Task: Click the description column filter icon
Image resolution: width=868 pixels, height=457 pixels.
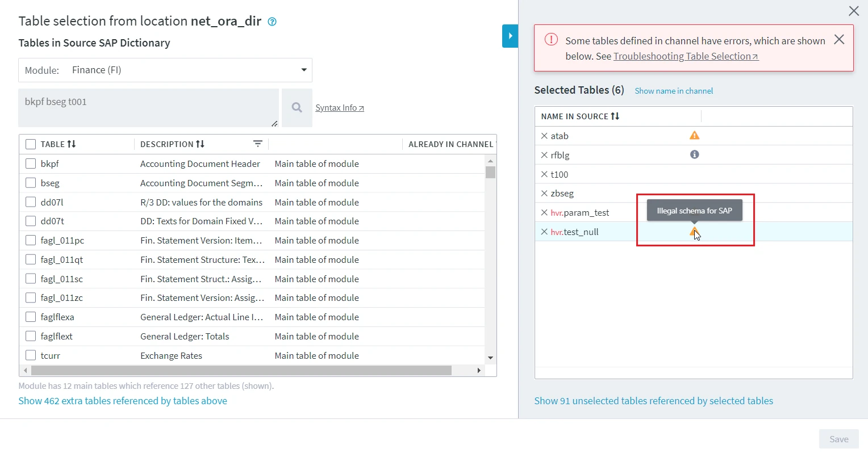Action: pos(257,144)
